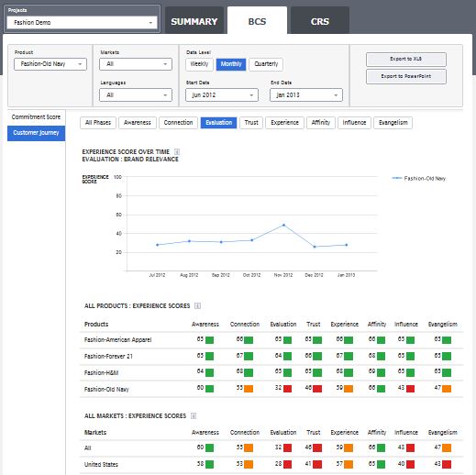The image size is (476, 475).
Task: Select Weekly data level
Action: tap(199, 64)
